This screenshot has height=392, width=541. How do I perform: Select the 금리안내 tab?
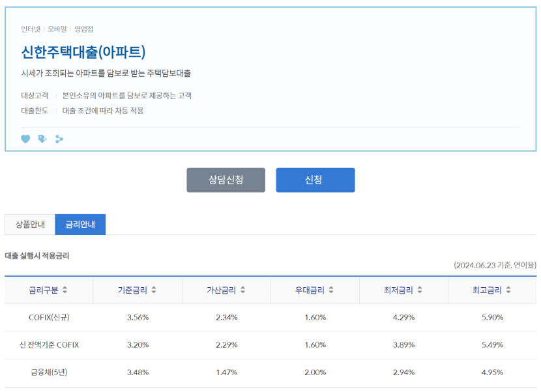click(80, 225)
